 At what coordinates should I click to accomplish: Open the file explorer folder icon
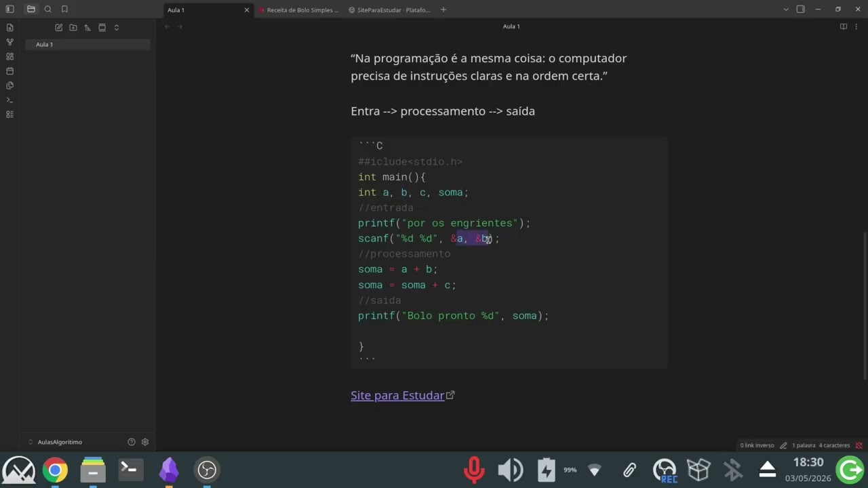point(31,9)
